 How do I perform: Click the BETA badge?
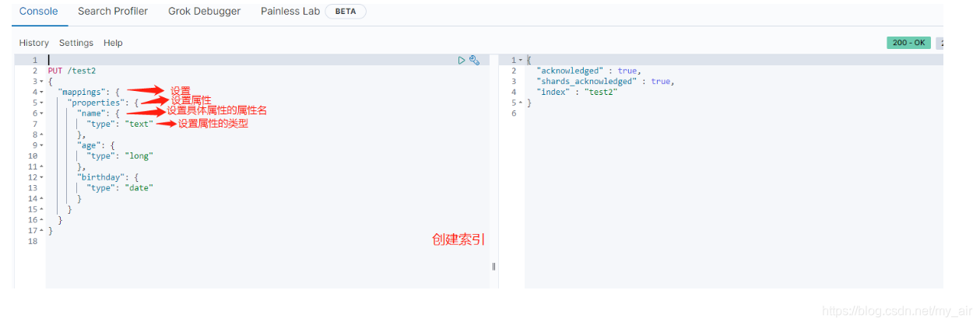click(x=345, y=12)
